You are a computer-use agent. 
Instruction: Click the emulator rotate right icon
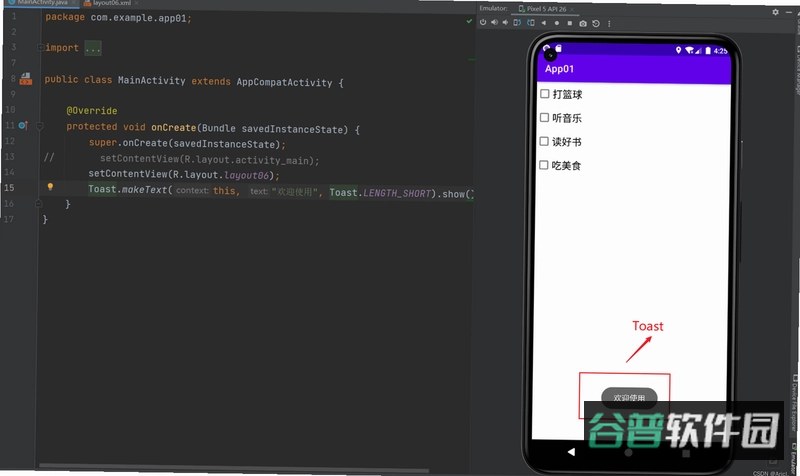pyautogui.click(x=531, y=22)
